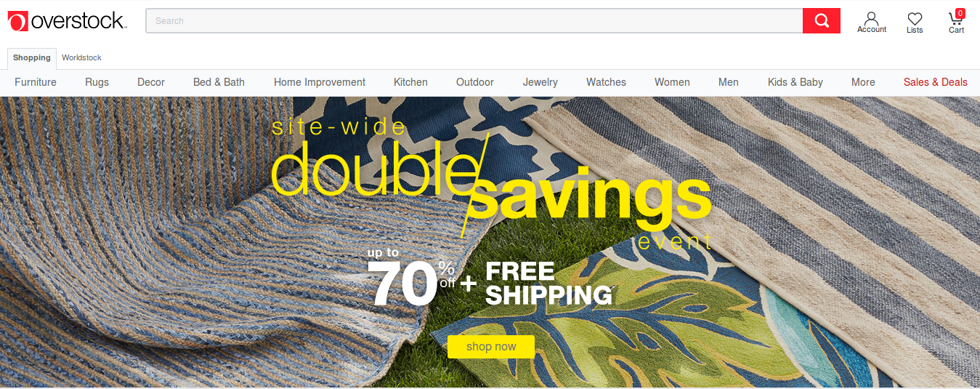980x389 pixels.
Task: Click the Overstock logo
Action: (x=68, y=20)
